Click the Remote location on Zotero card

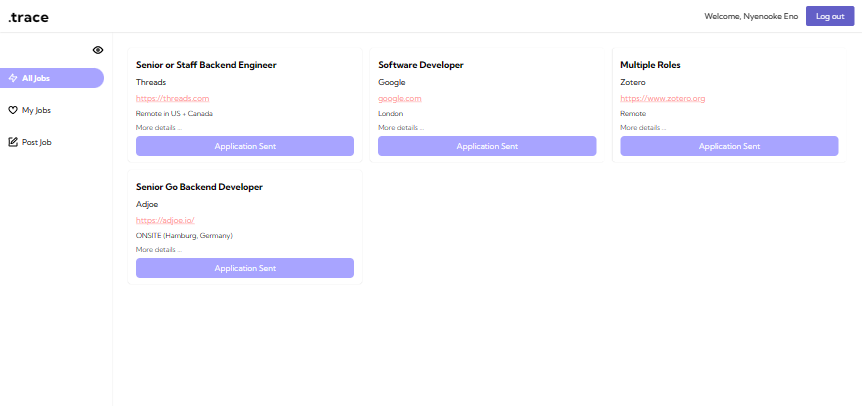[x=633, y=114]
